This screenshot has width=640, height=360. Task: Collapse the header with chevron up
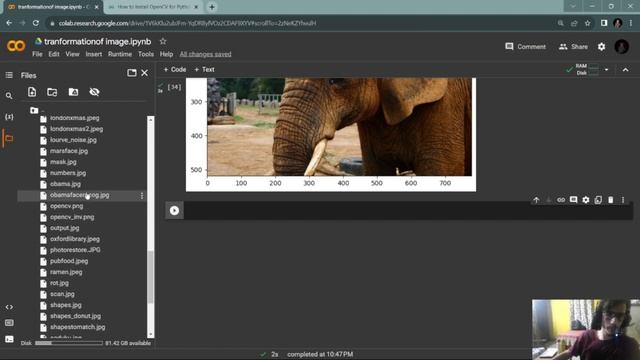pyautogui.click(x=625, y=70)
